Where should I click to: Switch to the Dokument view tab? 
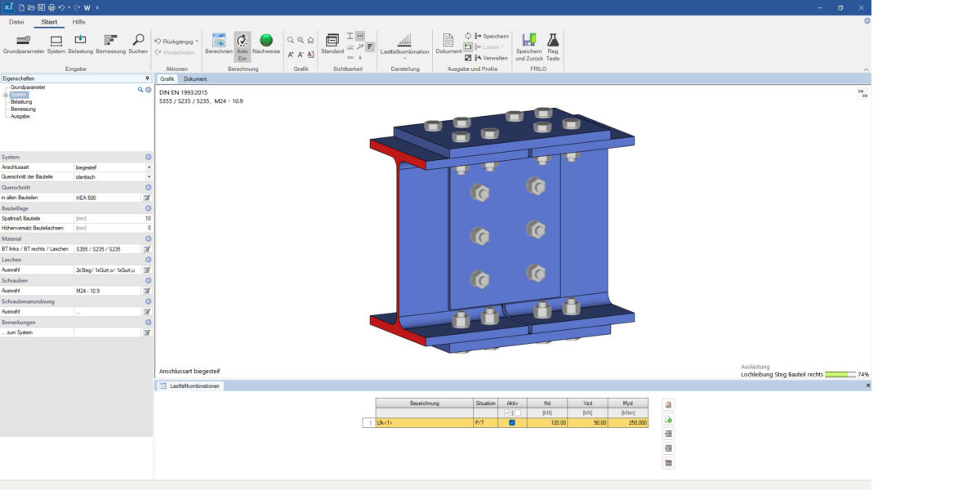click(x=195, y=79)
